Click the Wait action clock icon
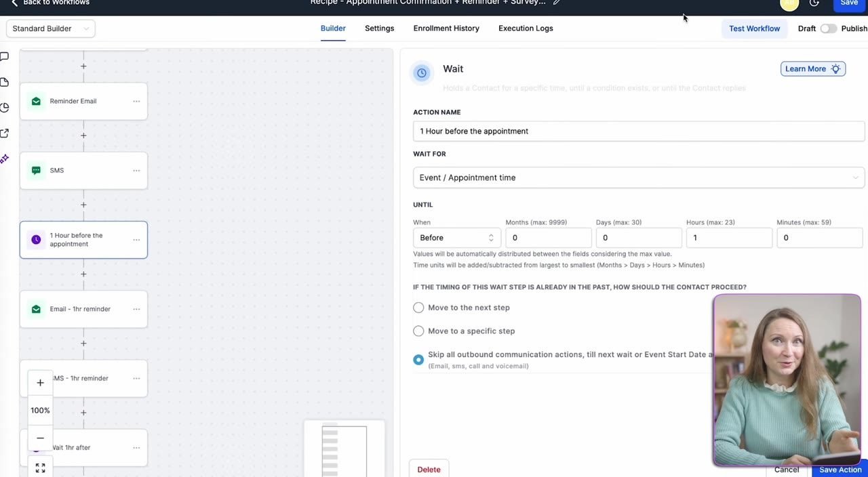The width and height of the screenshot is (868, 477). click(422, 73)
